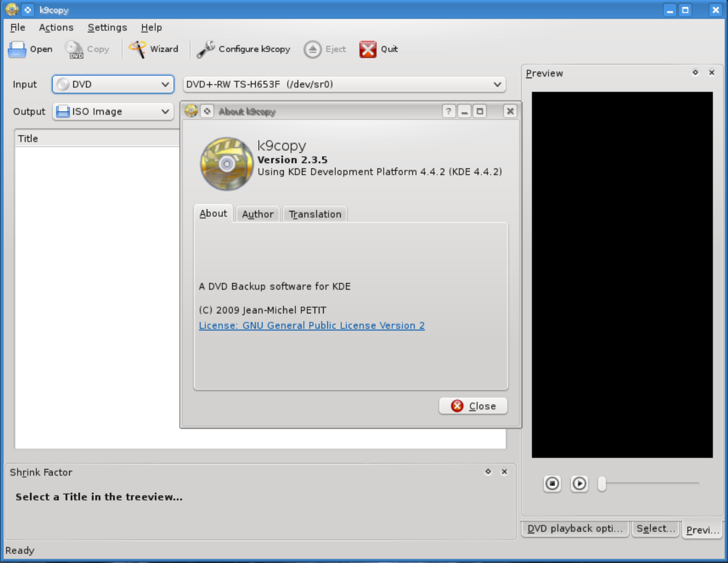Viewport: 728px width, 563px height.
Task: Float the Shrink Factor panel
Action: tap(488, 472)
